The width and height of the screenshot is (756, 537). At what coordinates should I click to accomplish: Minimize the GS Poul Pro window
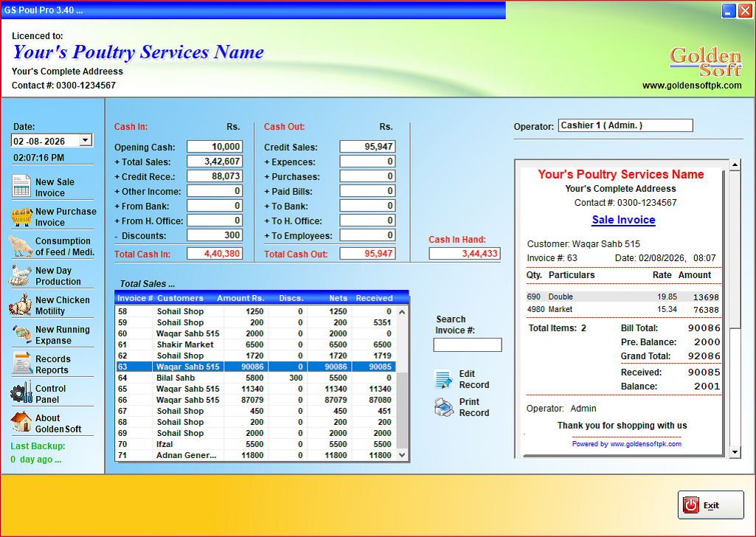click(729, 10)
